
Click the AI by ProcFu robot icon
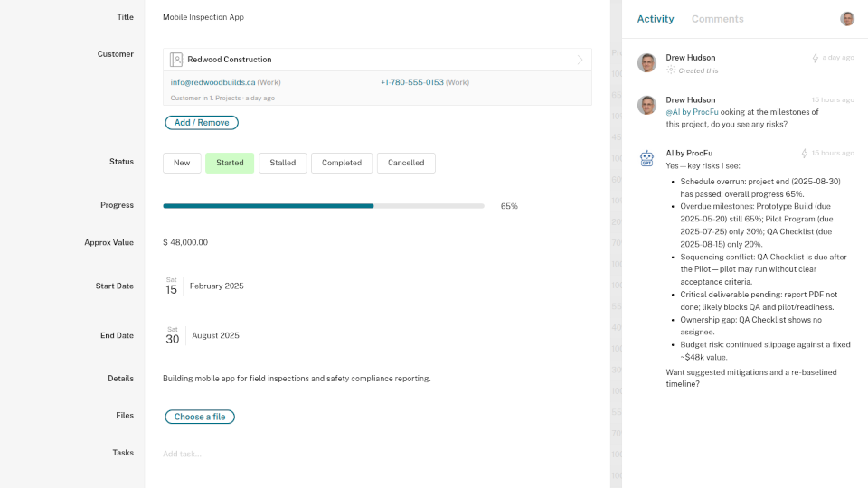(x=646, y=159)
